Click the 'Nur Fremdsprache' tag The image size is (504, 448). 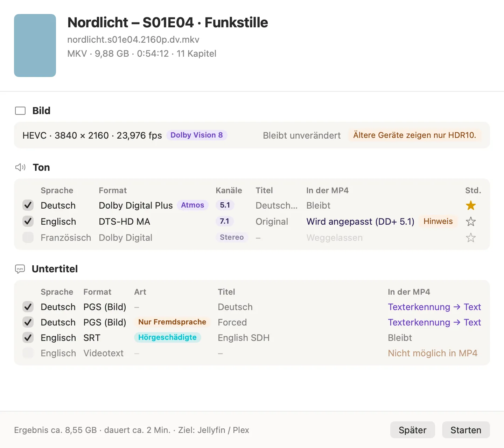pyautogui.click(x=172, y=322)
